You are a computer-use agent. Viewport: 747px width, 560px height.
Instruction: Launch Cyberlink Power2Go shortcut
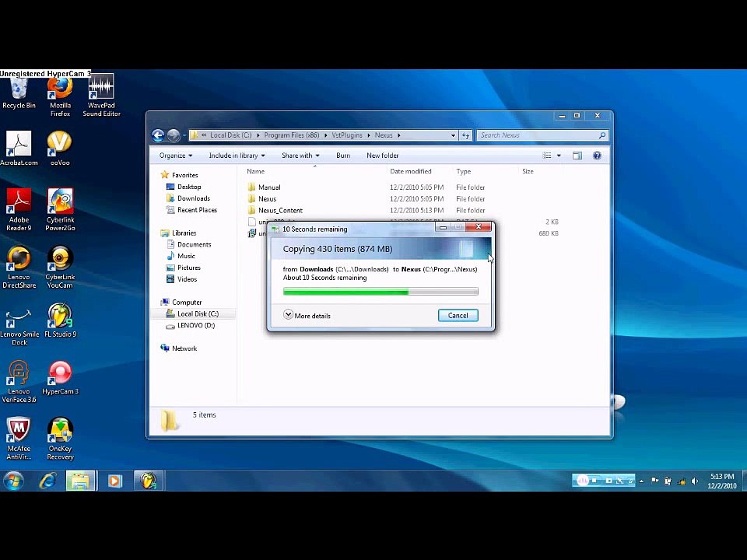(60, 209)
